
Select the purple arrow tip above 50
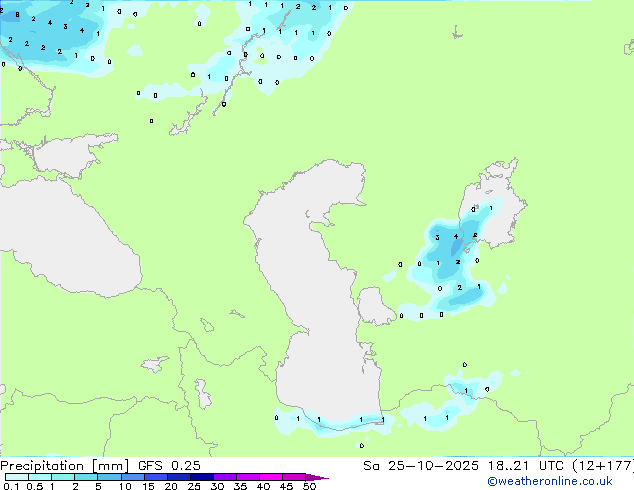pos(317,477)
